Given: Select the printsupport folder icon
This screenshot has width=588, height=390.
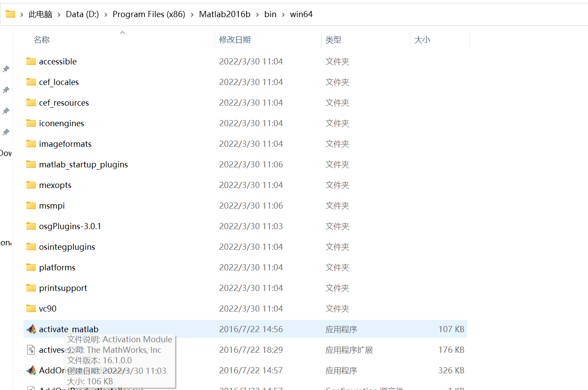Looking at the screenshot, I should pos(31,288).
